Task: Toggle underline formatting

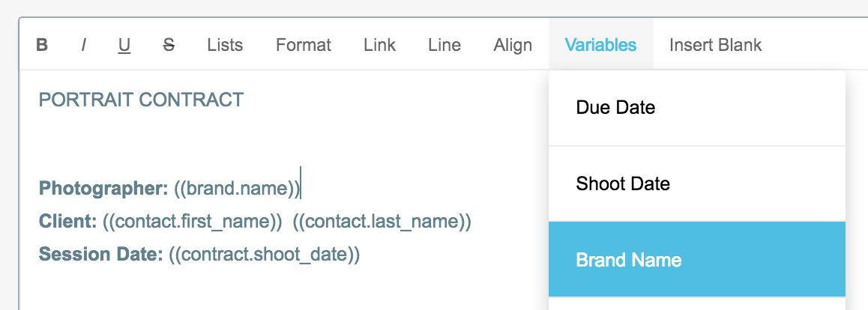Action: tap(124, 45)
